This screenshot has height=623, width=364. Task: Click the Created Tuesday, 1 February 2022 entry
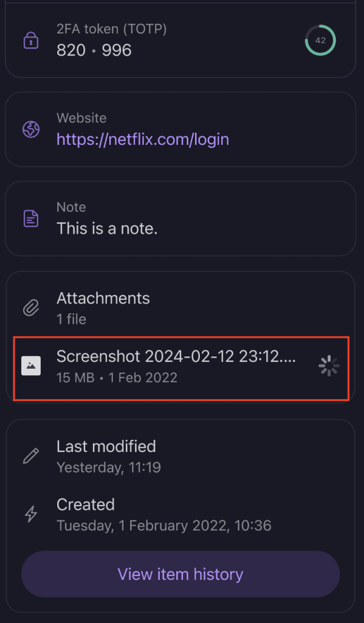point(164,515)
